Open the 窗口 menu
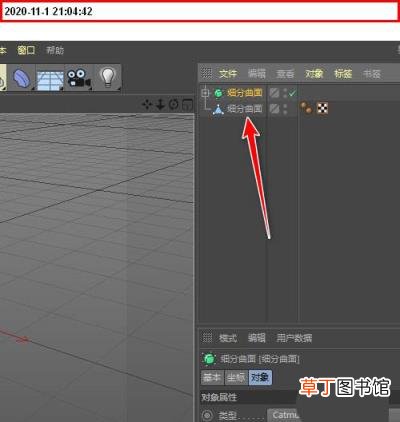 [x=26, y=50]
